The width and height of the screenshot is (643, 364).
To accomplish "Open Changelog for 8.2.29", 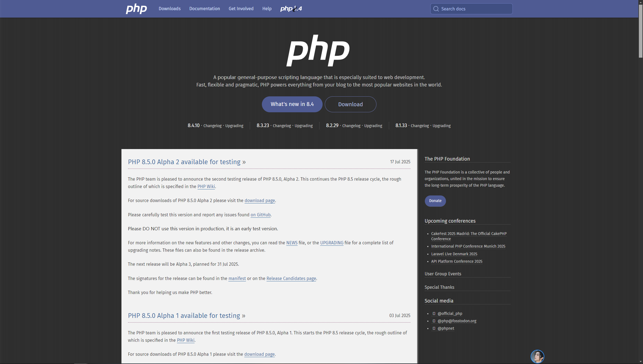I will (351, 126).
